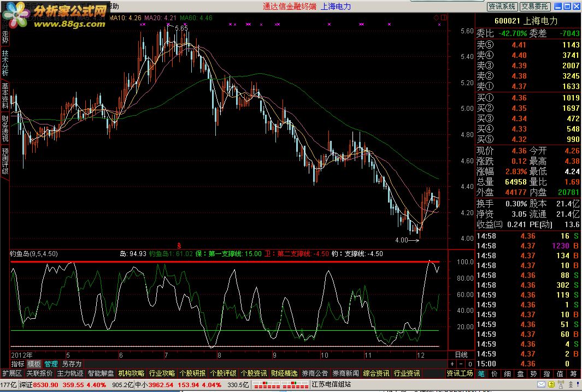The image size is (582, 392).
Task: Click the 卖⑤ ask row at 4.41
Action: [x=528, y=45]
